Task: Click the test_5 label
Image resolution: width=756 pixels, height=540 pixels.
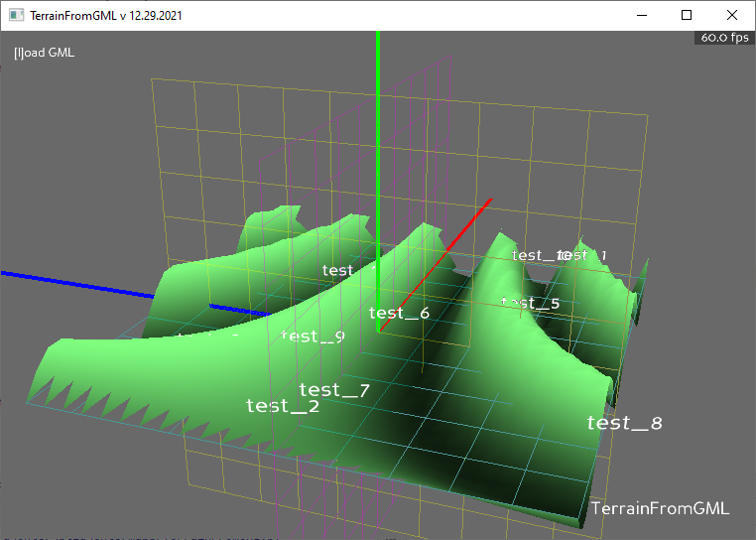Action: [531, 303]
